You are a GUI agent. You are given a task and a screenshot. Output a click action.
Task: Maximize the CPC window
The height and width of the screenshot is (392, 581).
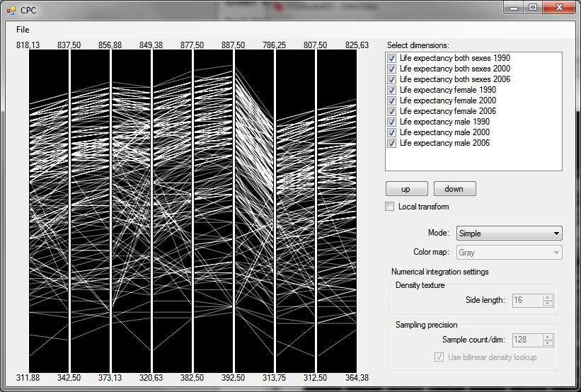pos(532,7)
